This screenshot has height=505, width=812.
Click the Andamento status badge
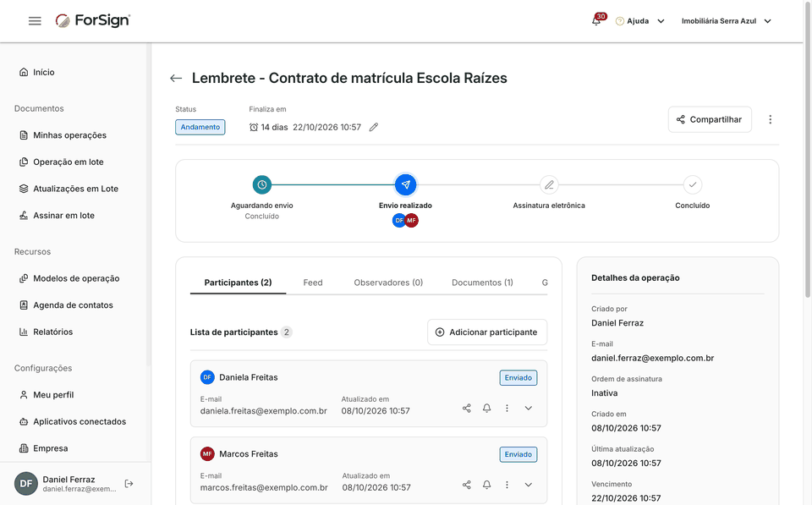click(x=200, y=128)
